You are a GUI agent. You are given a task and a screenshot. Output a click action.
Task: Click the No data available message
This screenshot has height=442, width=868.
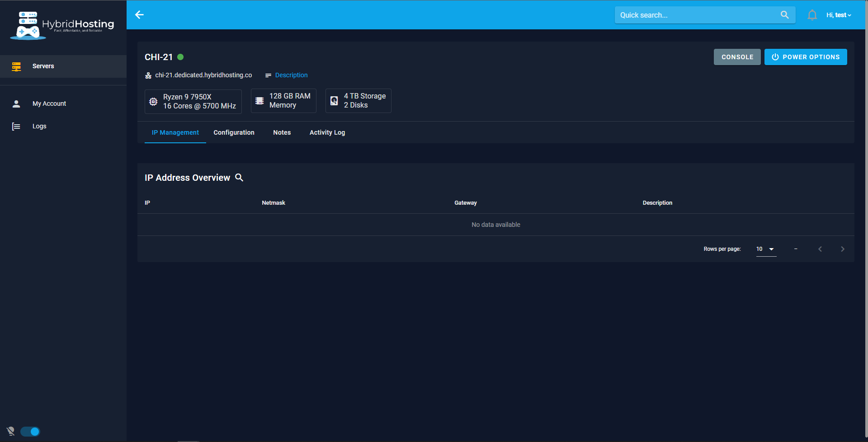[x=496, y=225]
